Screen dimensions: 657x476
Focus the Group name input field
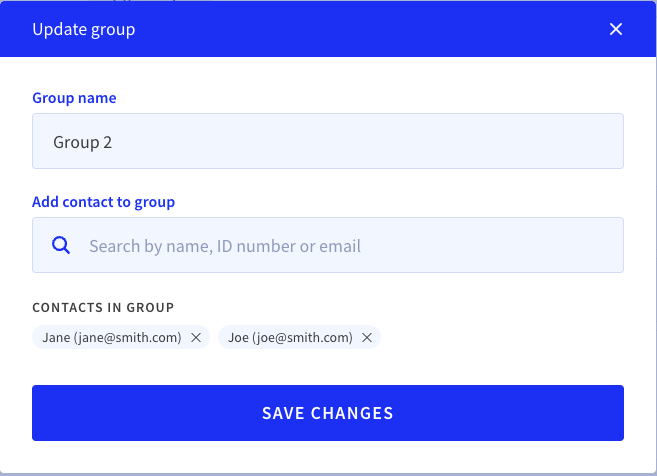[x=328, y=141]
